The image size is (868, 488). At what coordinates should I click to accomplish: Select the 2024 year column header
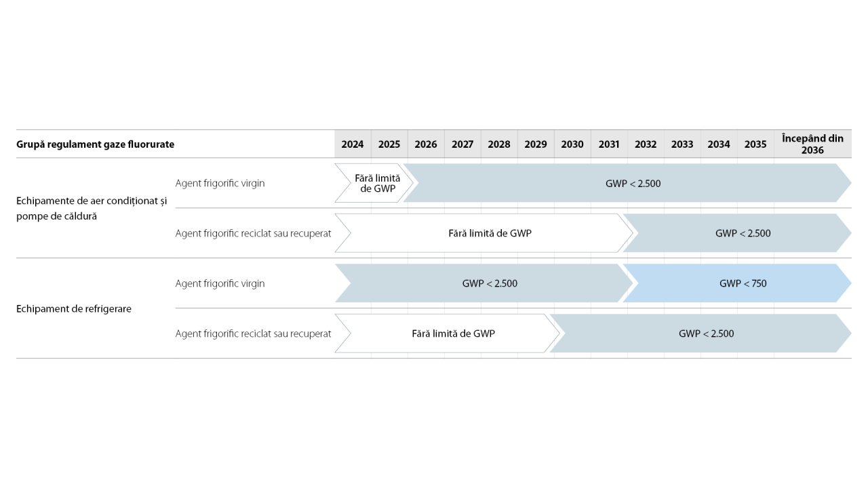click(353, 144)
